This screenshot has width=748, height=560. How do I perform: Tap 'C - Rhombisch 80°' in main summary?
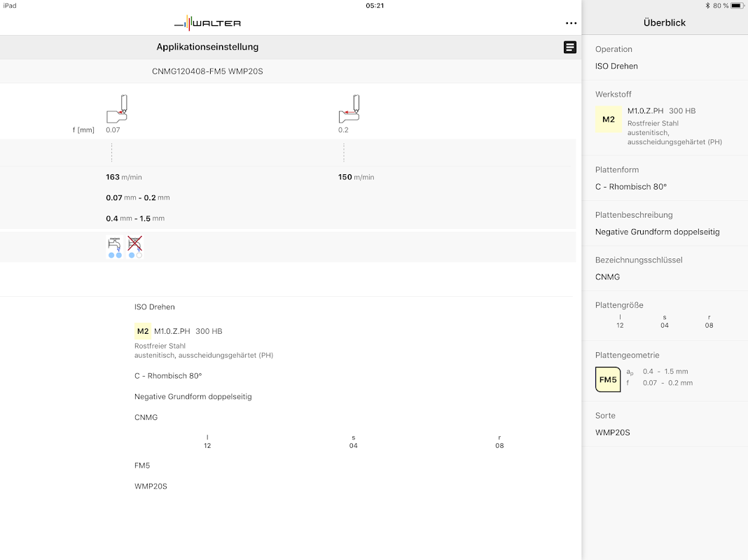168,376
